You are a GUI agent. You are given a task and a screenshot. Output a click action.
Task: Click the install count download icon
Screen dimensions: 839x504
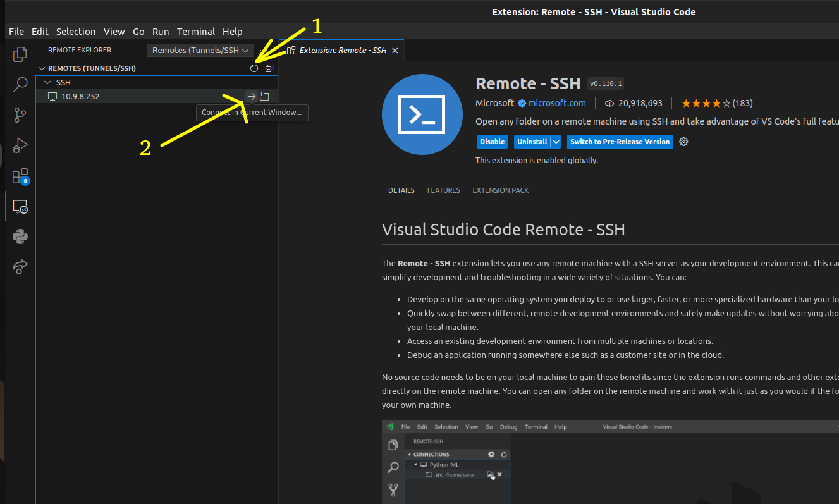click(609, 103)
